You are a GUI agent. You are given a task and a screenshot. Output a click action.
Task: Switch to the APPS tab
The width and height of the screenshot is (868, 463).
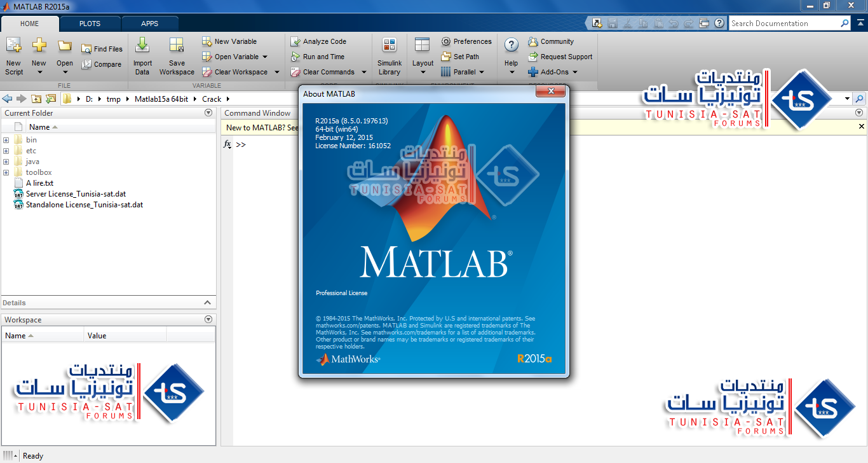[x=150, y=24]
